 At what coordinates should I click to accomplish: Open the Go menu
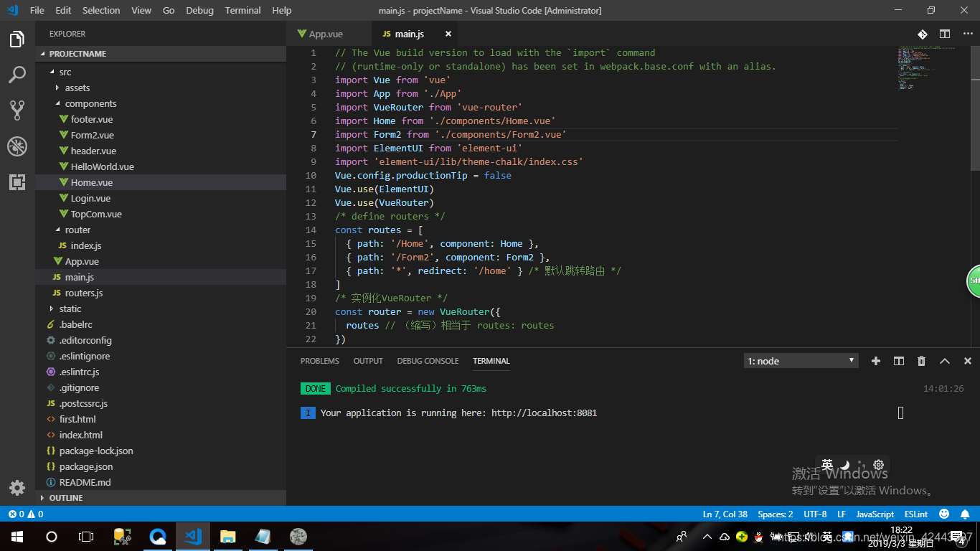click(169, 10)
